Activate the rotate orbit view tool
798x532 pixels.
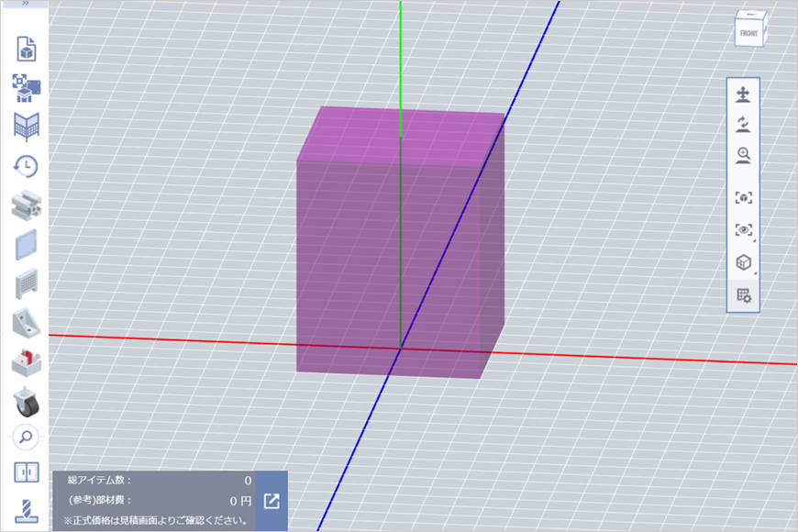coord(744,125)
